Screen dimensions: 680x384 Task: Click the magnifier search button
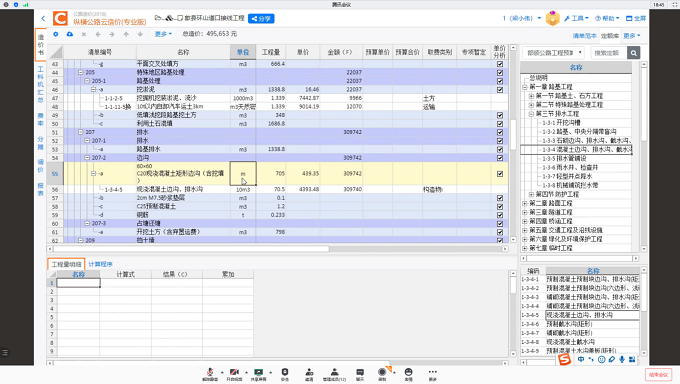coord(633,53)
